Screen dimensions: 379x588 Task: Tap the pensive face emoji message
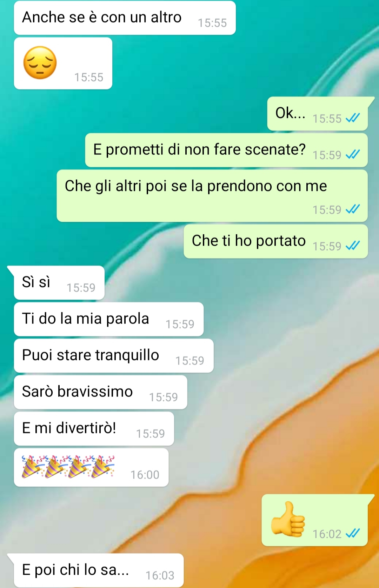[x=63, y=64]
